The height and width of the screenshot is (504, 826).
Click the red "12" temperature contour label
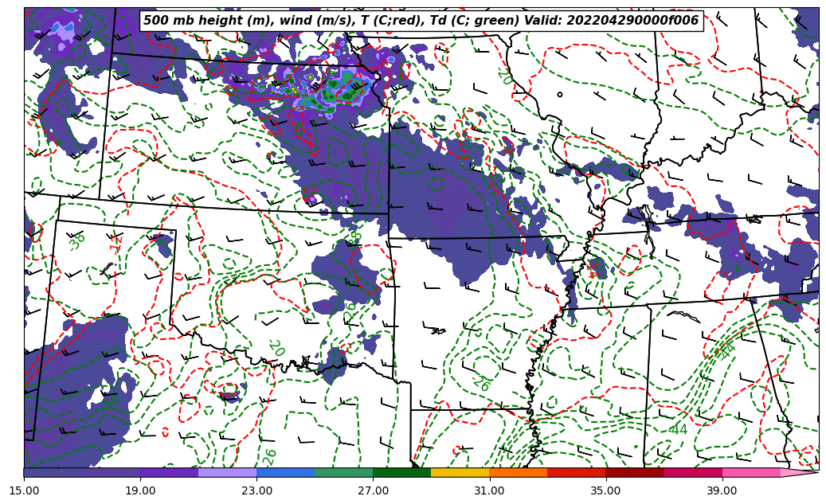(x=116, y=244)
